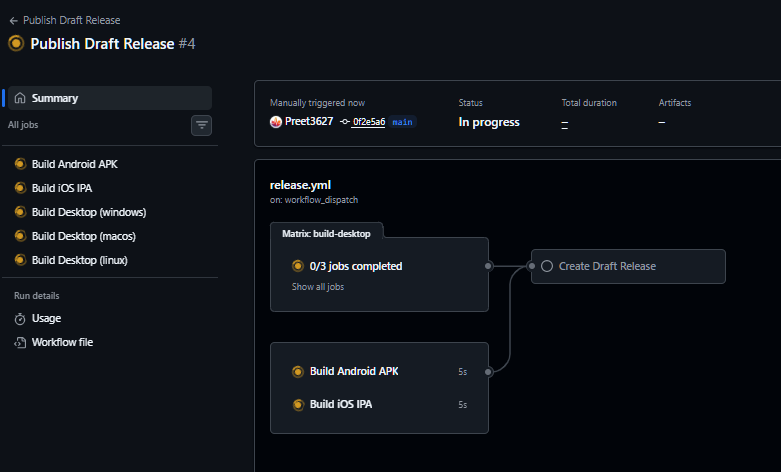The width and height of the screenshot is (781, 472).
Task: Open commit 0f2e5a6 link
Action: [369, 122]
